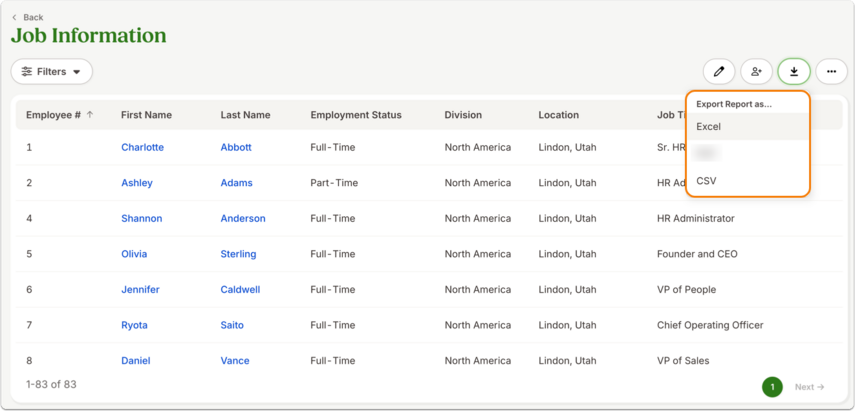Open the three-dots more options button
Viewport: 855px width, 411px height.
[x=831, y=71]
